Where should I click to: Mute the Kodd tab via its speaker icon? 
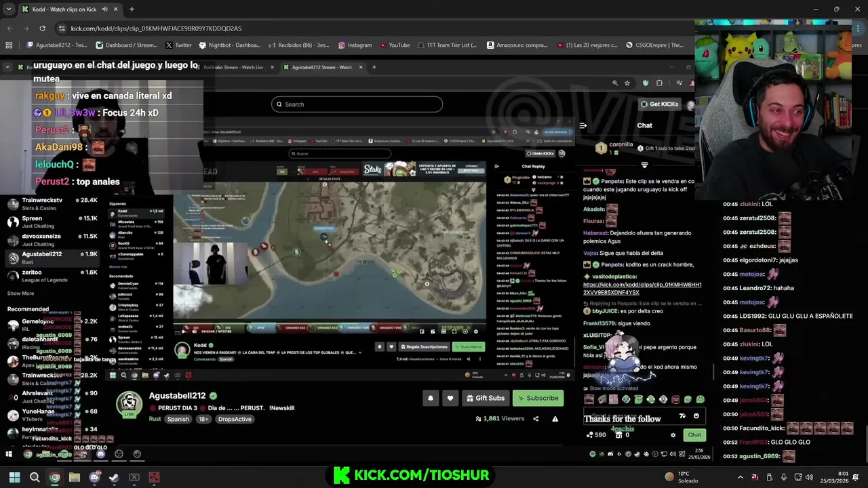pyautogui.click(x=104, y=9)
